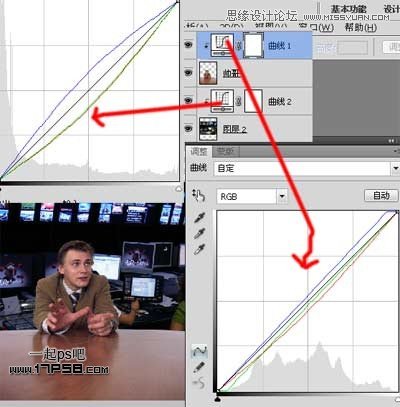Open the 自定 curves preset dropdown
This screenshot has width=400, height=407.
[x=306, y=169]
